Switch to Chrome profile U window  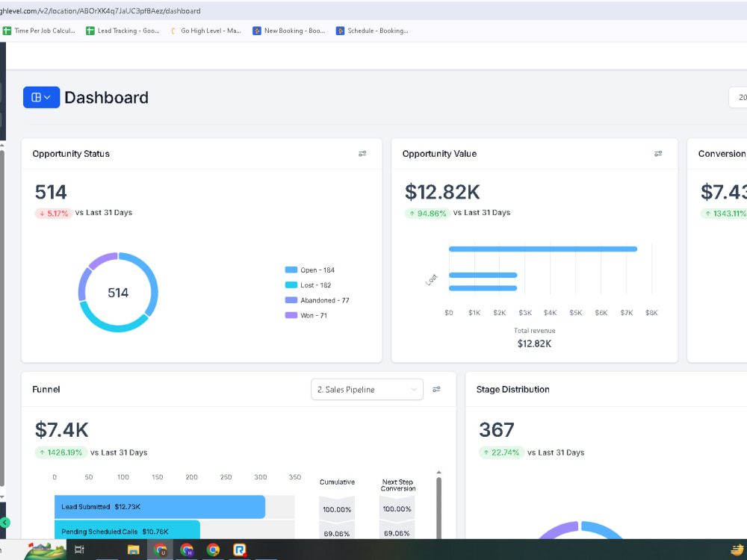click(160, 550)
